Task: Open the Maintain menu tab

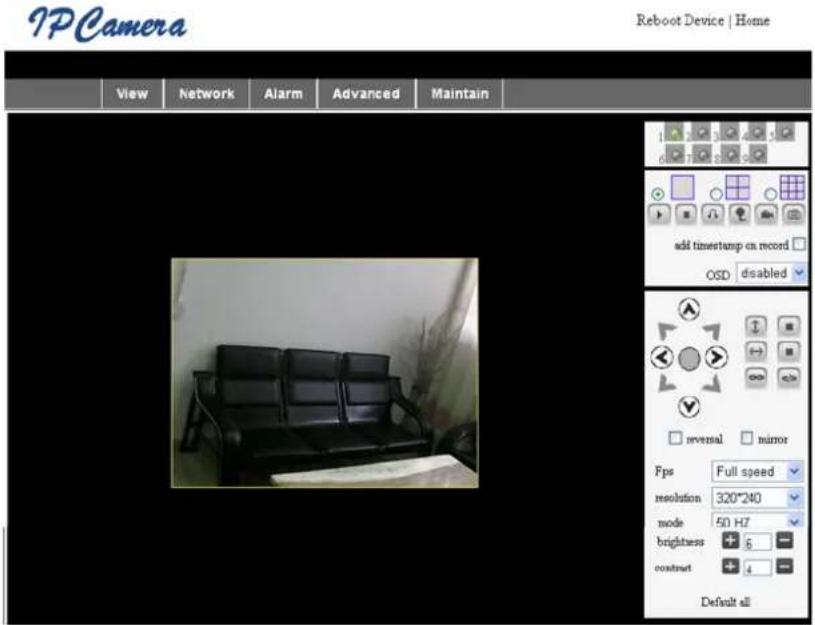Action: (459, 94)
